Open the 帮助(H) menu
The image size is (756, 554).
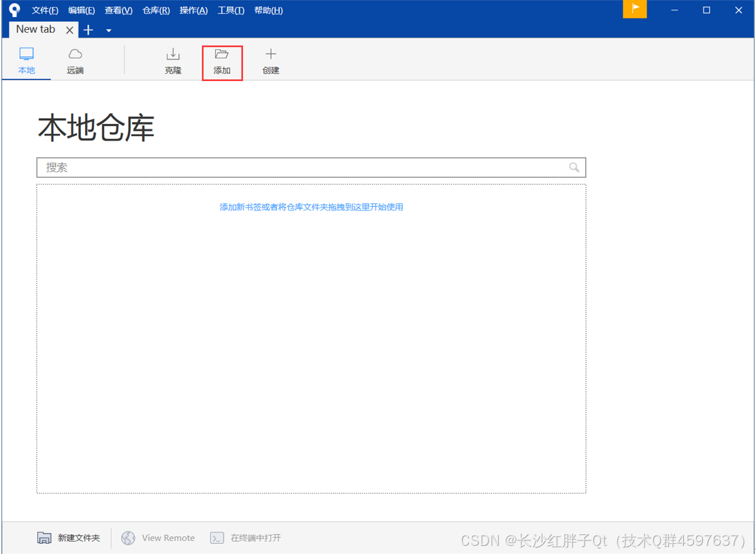268,10
